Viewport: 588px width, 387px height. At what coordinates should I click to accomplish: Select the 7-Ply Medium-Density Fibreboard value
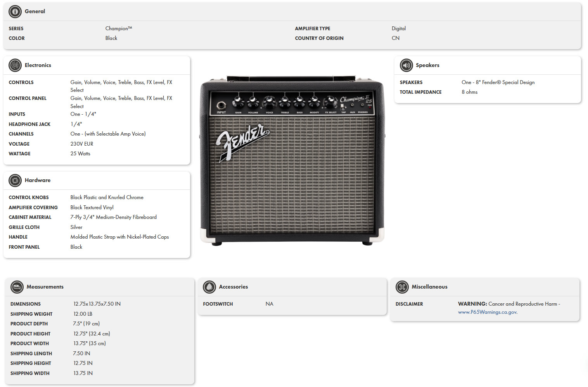click(114, 217)
